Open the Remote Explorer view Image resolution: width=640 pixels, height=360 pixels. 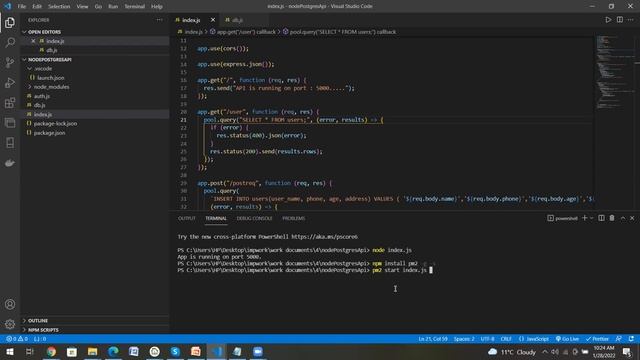pyautogui.click(x=10, y=122)
